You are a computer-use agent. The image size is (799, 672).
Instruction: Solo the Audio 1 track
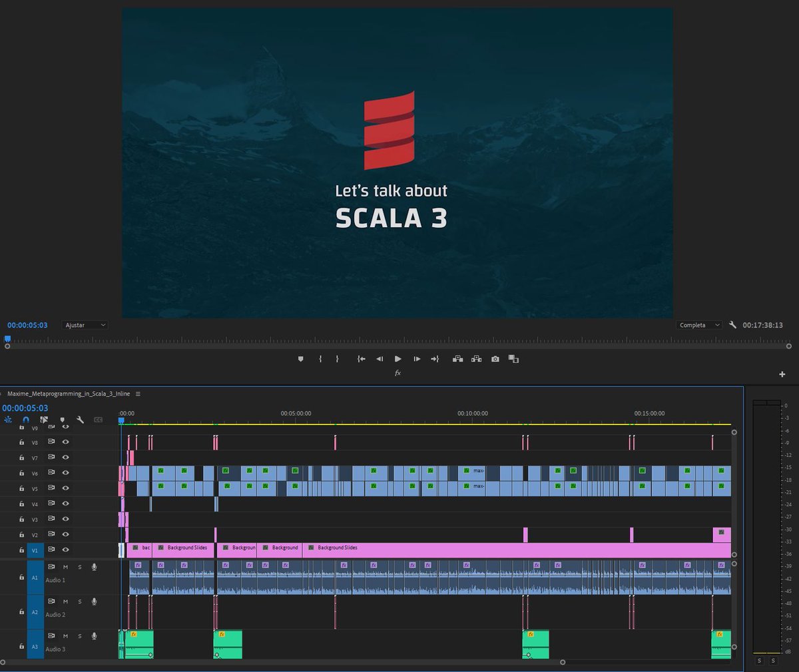(80, 567)
